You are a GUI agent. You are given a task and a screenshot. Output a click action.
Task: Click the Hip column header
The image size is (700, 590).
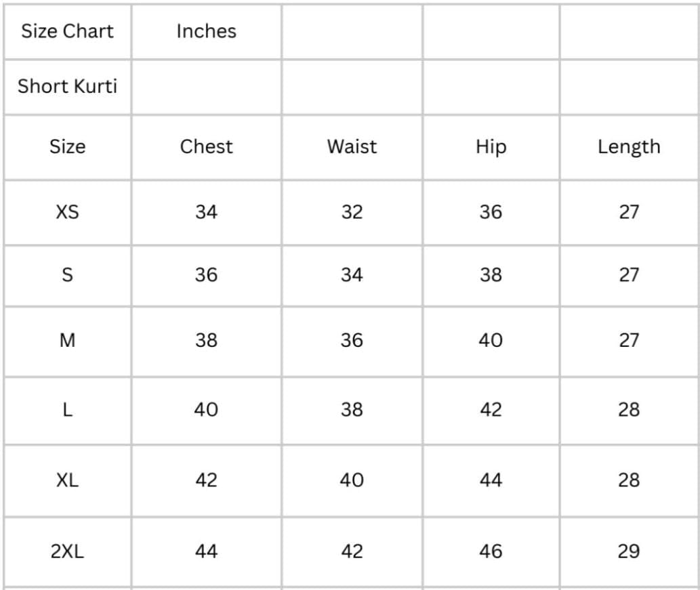pyautogui.click(x=491, y=146)
